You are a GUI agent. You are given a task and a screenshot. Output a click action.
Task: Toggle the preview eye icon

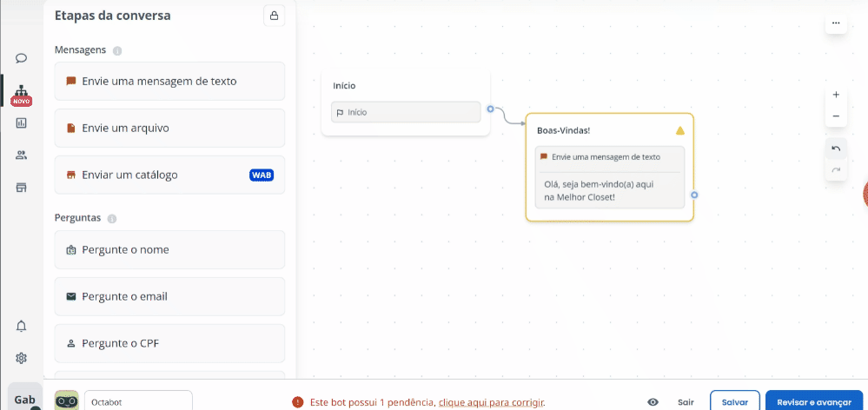point(653,402)
